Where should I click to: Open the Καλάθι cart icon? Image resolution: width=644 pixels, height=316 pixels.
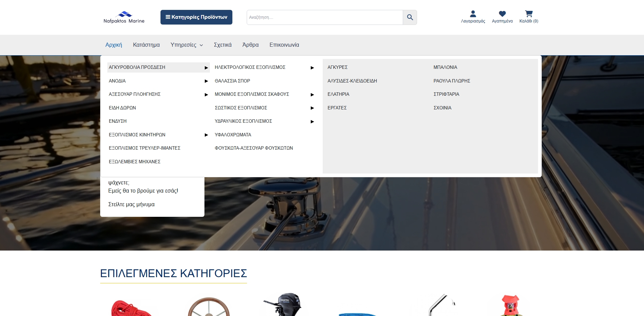tap(529, 17)
